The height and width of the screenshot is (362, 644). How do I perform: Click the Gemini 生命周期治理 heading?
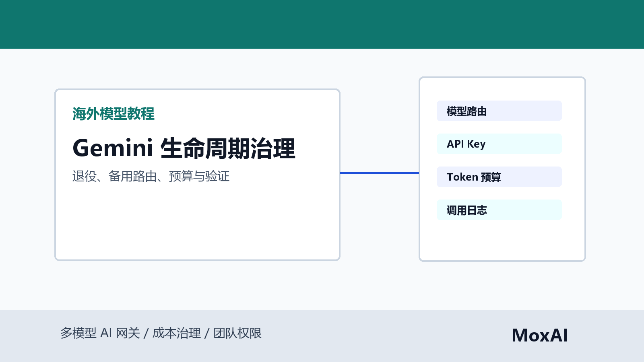click(184, 148)
